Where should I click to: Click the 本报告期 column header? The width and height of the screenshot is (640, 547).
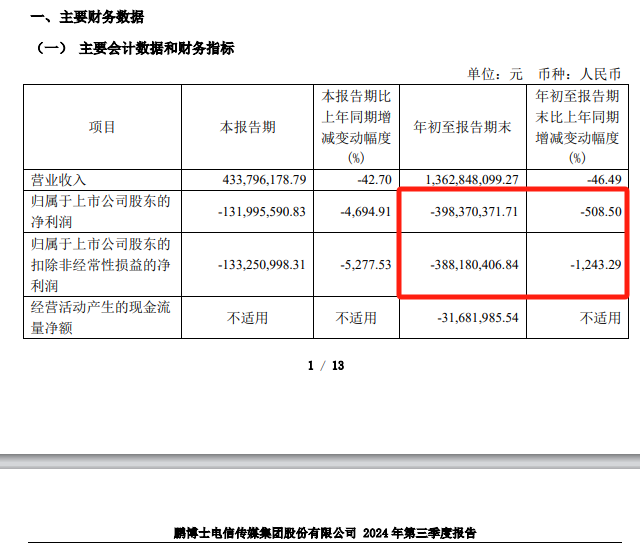248,127
